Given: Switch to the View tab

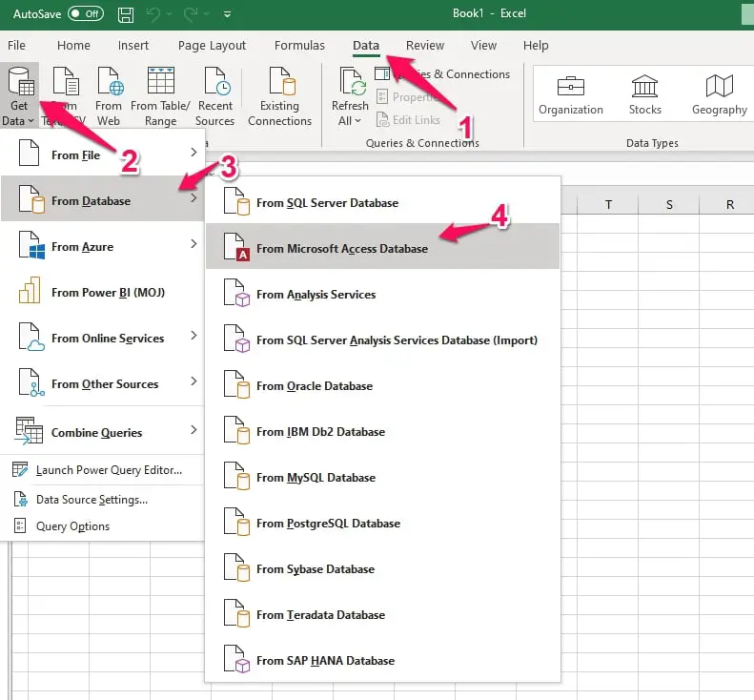Looking at the screenshot, I should (483, 45).
